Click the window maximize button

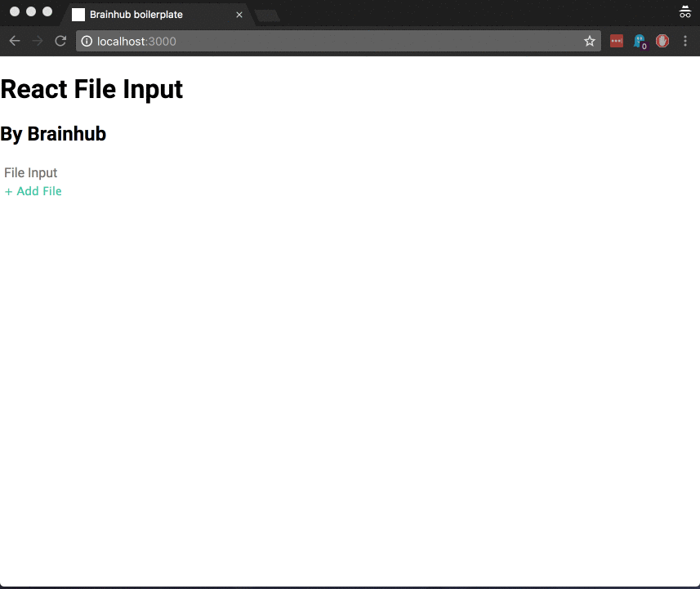point(47,11)
